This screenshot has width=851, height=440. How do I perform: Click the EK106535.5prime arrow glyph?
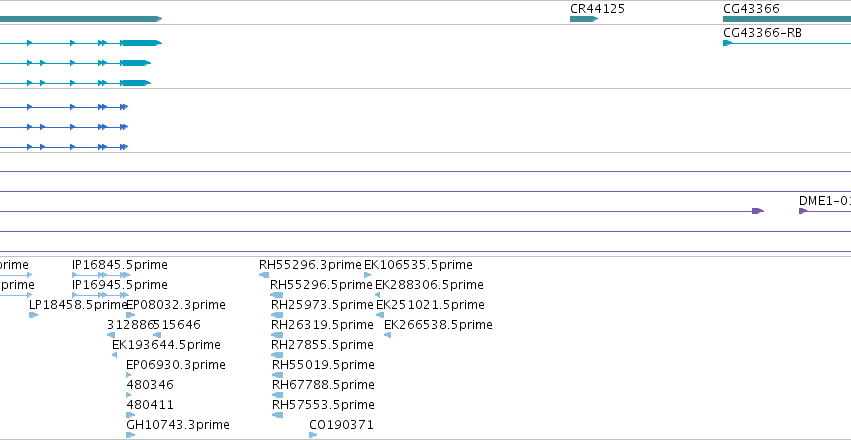click(368, 275)
